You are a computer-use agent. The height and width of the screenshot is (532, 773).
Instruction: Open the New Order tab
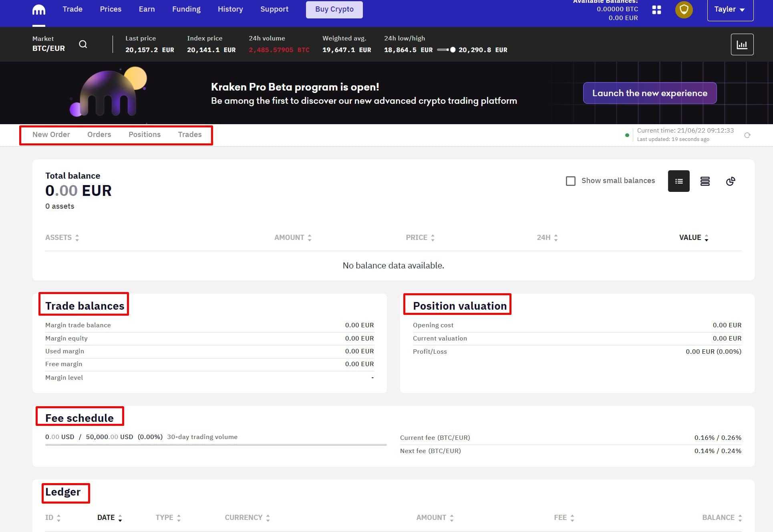coord(51,135)
